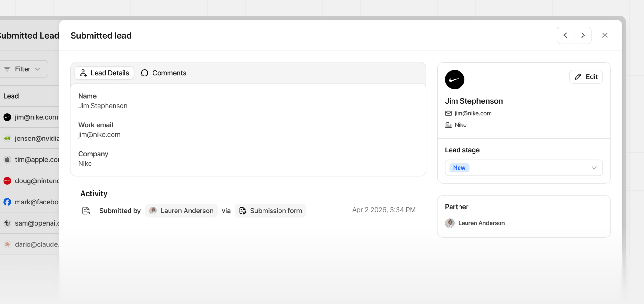Select the Lead Details tab
This screenshot has height=304, width=644.
[104, 73]
